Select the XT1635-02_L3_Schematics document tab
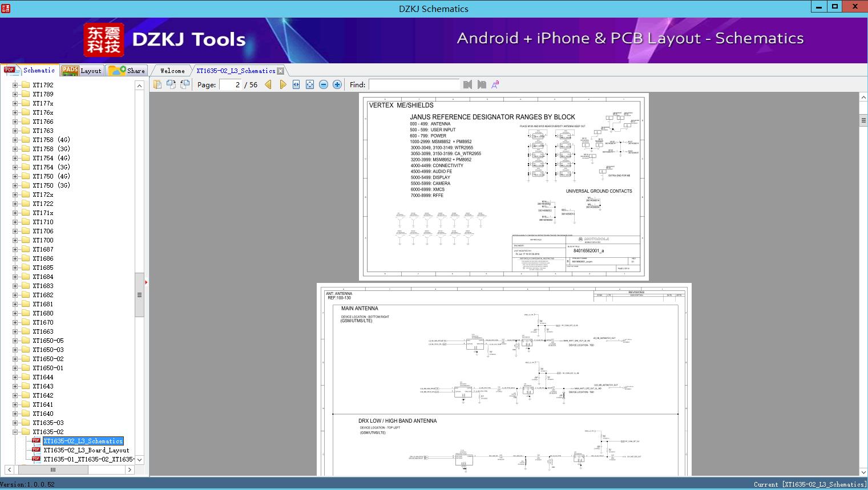Viewport: 868px width, 490px height. [x=236, y=71]
